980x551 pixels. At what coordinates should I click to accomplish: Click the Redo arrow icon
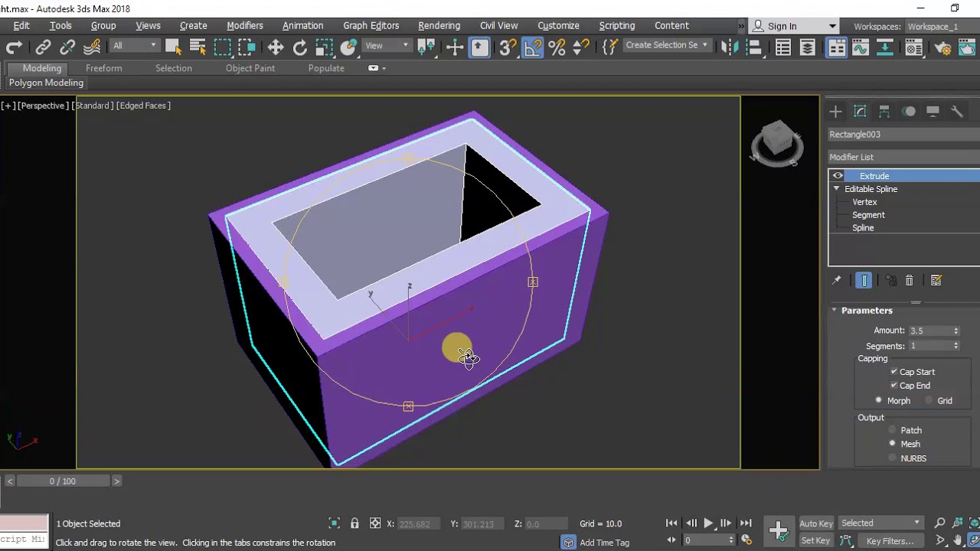click(14, 47)
